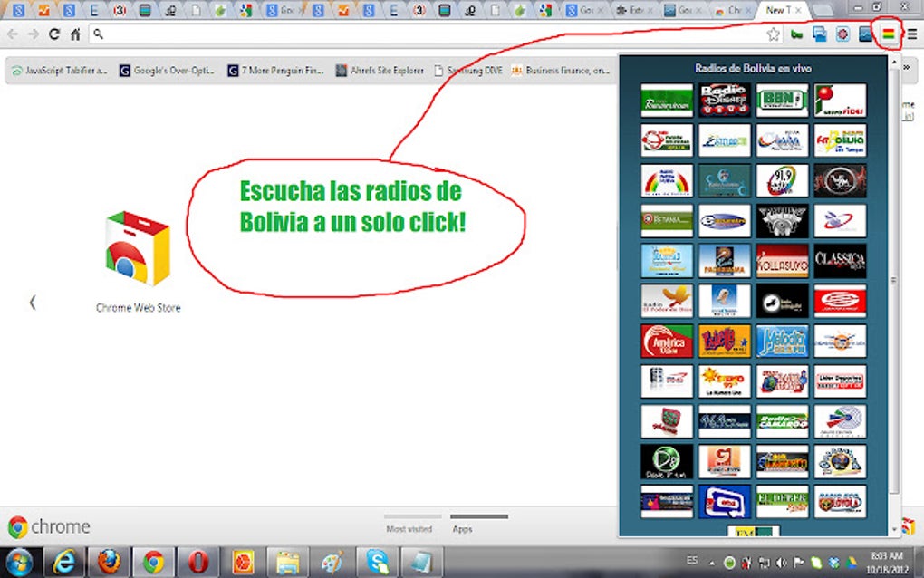
Task: Play the El Deber radio station
Action: [782, 501]
